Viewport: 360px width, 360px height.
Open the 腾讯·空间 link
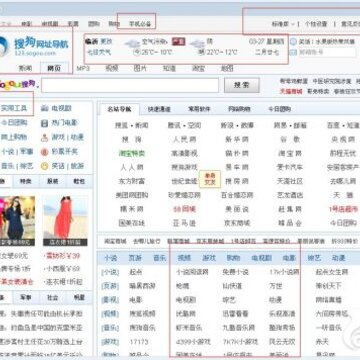pos(185,126)
